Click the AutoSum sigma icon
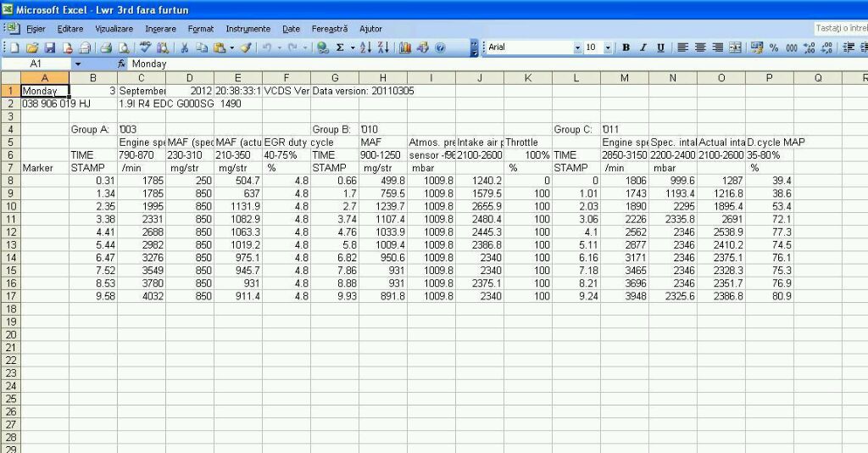This screenshot has height=453, width=868. pos(340,48)
